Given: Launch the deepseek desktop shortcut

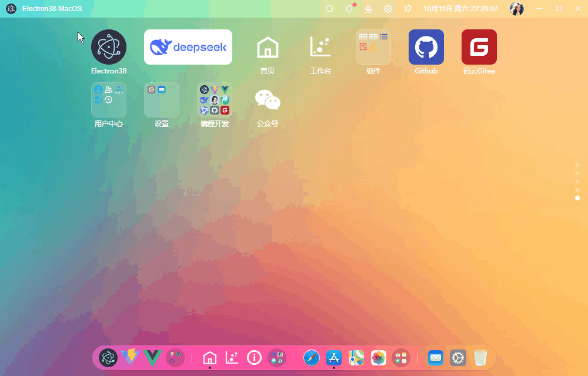Looking at the screenshot, I should [188, 47].
